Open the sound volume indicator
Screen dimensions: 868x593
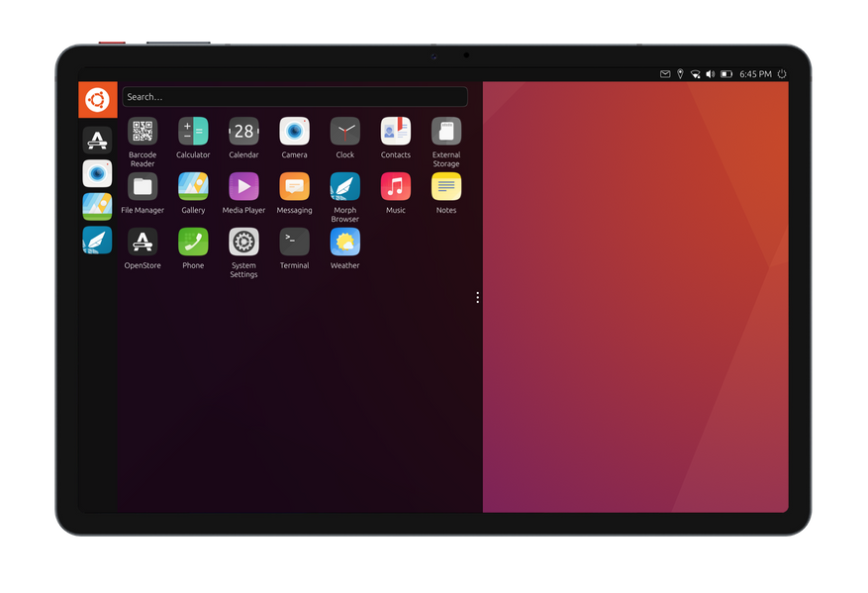point(711,74)
